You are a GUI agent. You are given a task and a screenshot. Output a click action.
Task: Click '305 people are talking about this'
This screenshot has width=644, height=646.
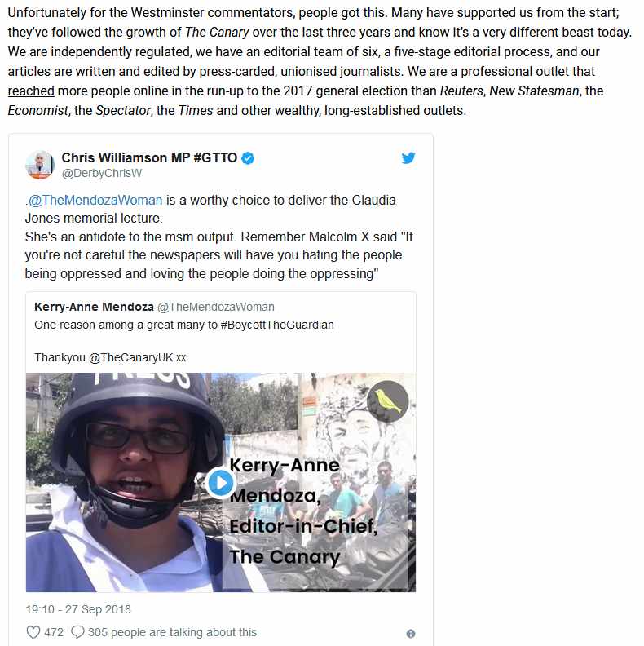pyautogui.click(x=172, y=632)
